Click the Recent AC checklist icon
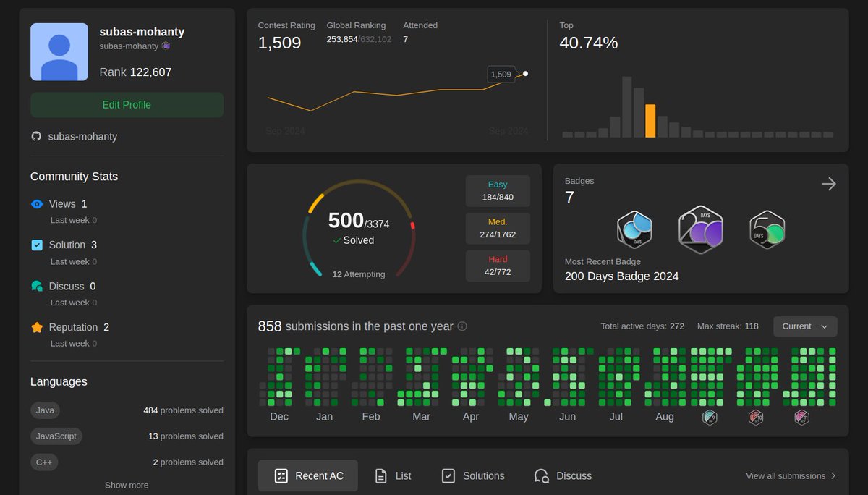 (281, 475)
